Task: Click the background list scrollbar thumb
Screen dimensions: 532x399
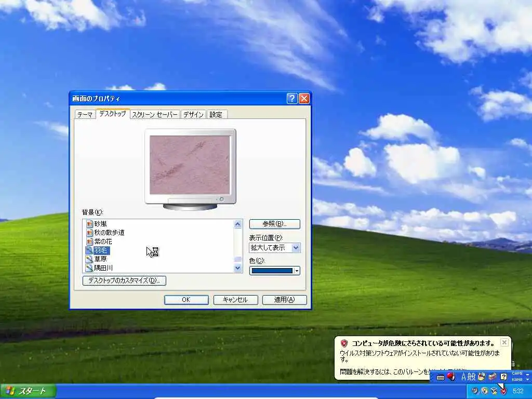Action: click(238, 259)
